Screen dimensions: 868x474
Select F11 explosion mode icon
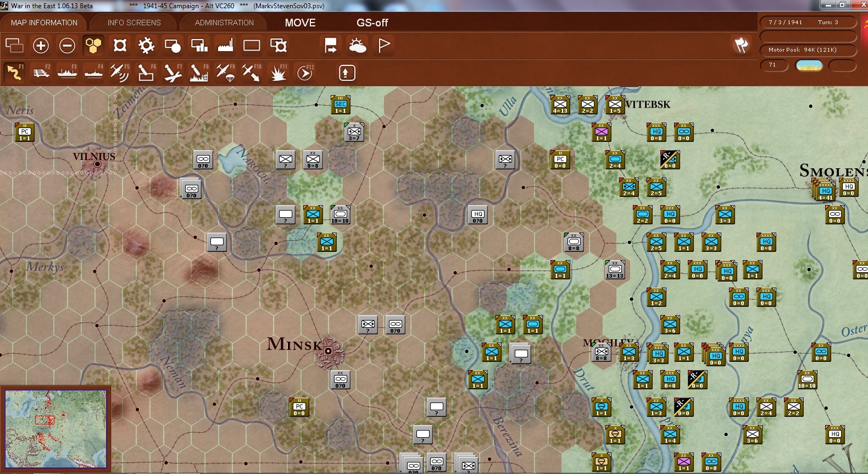[x=278, y=72]
